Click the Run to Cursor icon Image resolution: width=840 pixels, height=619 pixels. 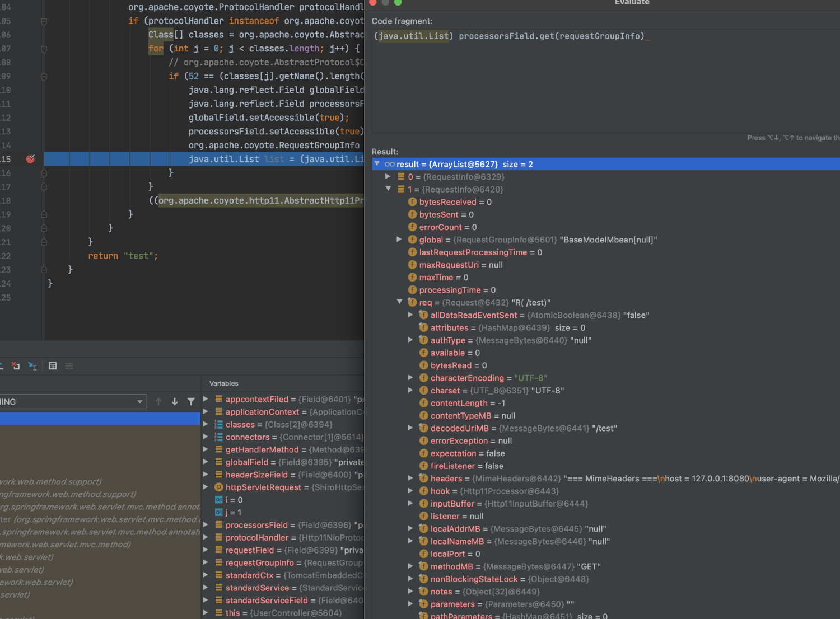(x=32, y=366)
